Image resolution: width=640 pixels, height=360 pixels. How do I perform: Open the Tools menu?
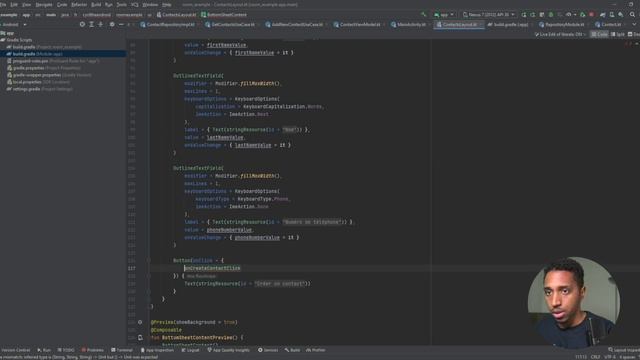pyautogui.click(x=122, y=4)
